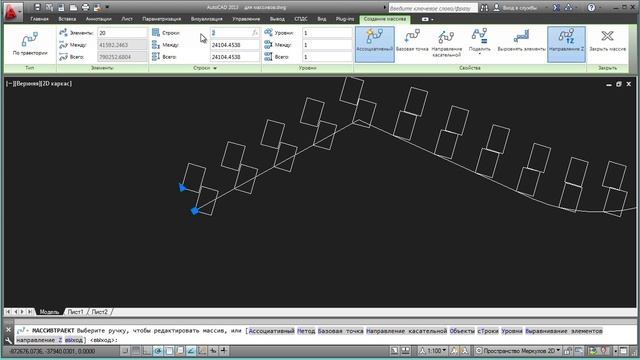The height and width of the screenshot is (360, 640).
Task: Open the Output ribbon tab
Action: tap(277, 19)
